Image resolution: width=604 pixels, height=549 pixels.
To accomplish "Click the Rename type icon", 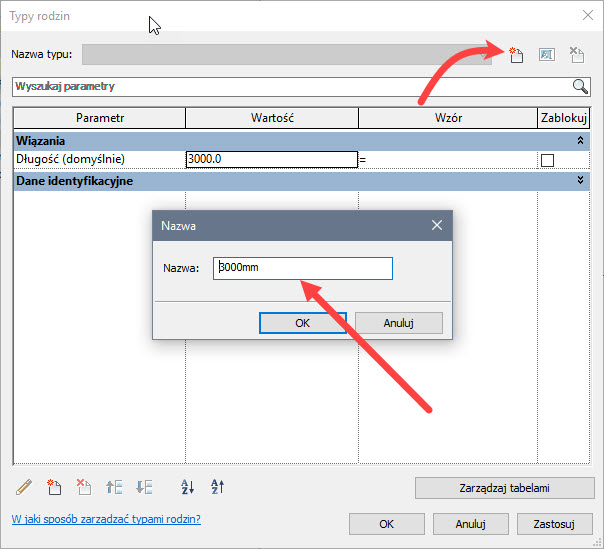I will pyautogui.click(x=546, y=56).
